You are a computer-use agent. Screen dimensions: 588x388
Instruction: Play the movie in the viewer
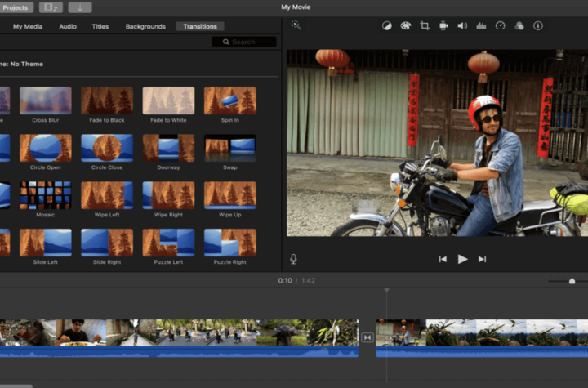click(x=462, y=259)
